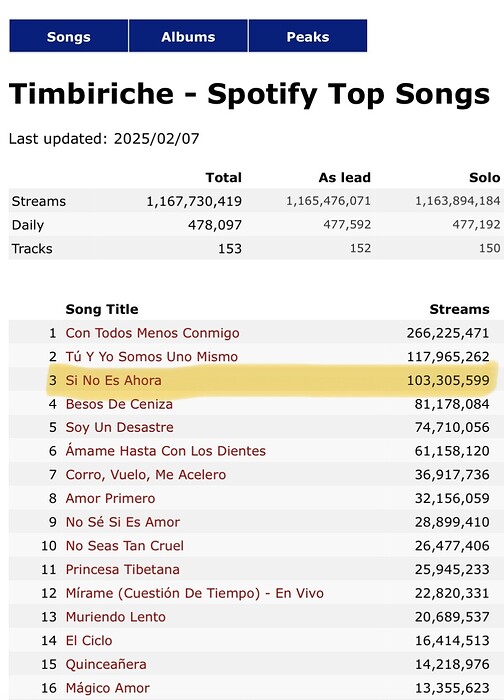Open the Songs tab
The width and height of the screenshot is (504, 700).
pos(69,36)
